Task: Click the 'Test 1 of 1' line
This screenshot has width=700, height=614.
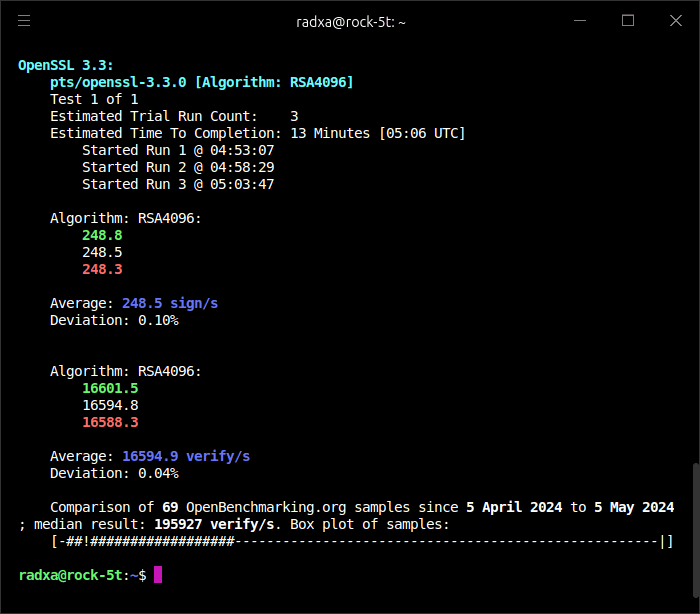Action: 94,99
